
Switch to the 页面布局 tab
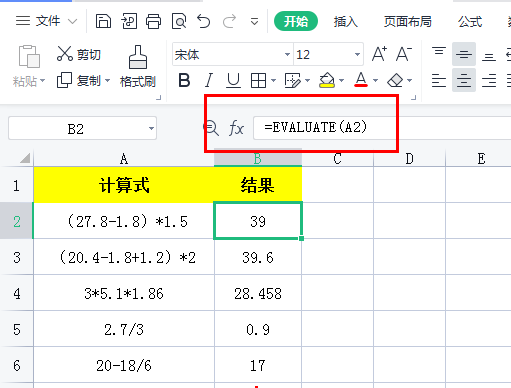408,22
